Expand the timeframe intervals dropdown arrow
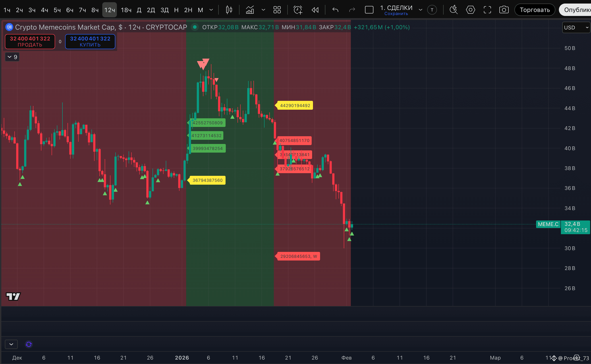The image size is (591, 364). (x=211, y=10)
